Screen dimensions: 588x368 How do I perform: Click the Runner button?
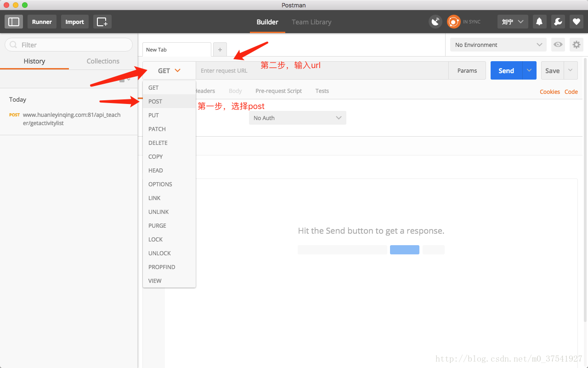pyautogui.click(x=42, y=22)
